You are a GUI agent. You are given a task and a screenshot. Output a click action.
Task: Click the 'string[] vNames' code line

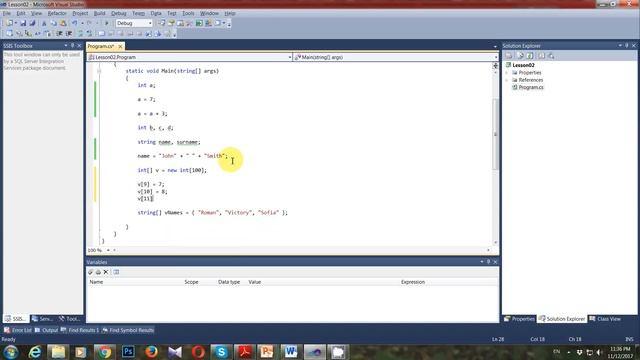212,213
